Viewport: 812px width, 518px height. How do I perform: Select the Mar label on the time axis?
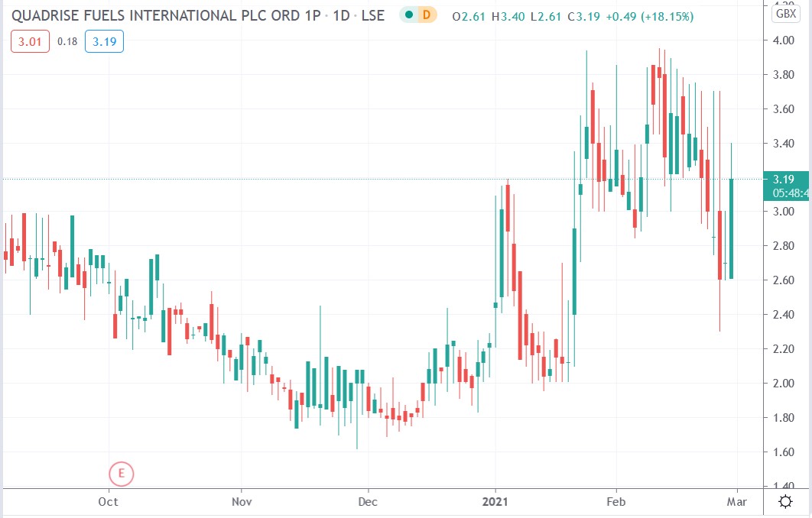pyautogui.click(x=737, y=502)
